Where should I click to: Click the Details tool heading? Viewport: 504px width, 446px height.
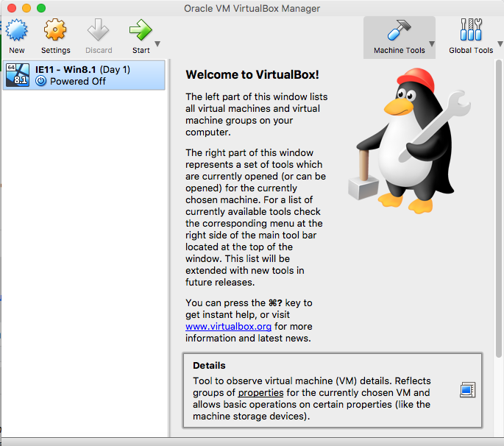[x=209, y=365]
